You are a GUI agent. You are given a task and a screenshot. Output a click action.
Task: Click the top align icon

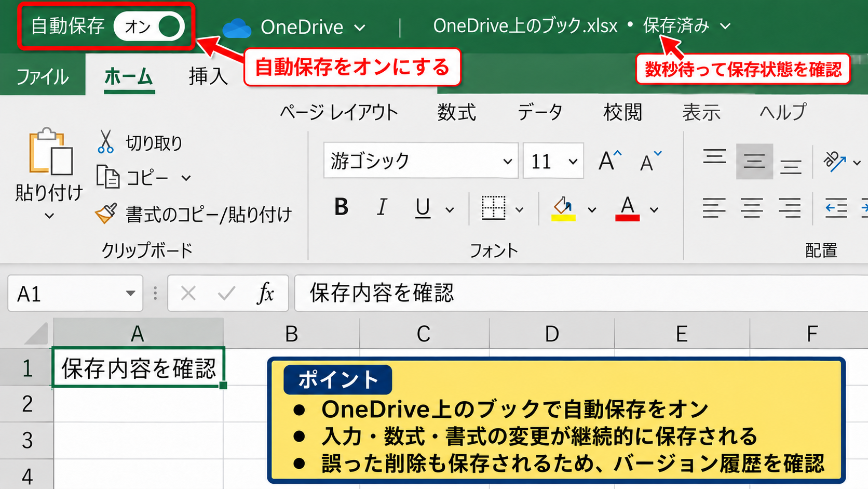714,157
